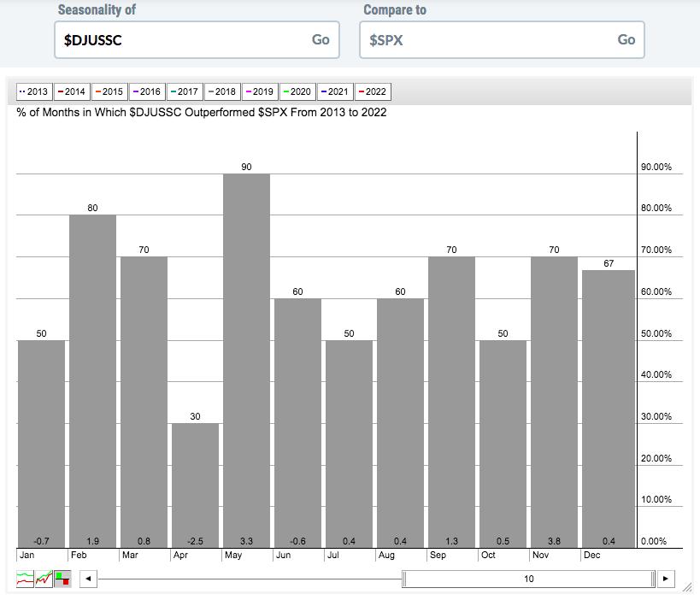Toggle the 2022 year legend item
Viewport: 700px width, 600px height.
click(x=371, y=91)
